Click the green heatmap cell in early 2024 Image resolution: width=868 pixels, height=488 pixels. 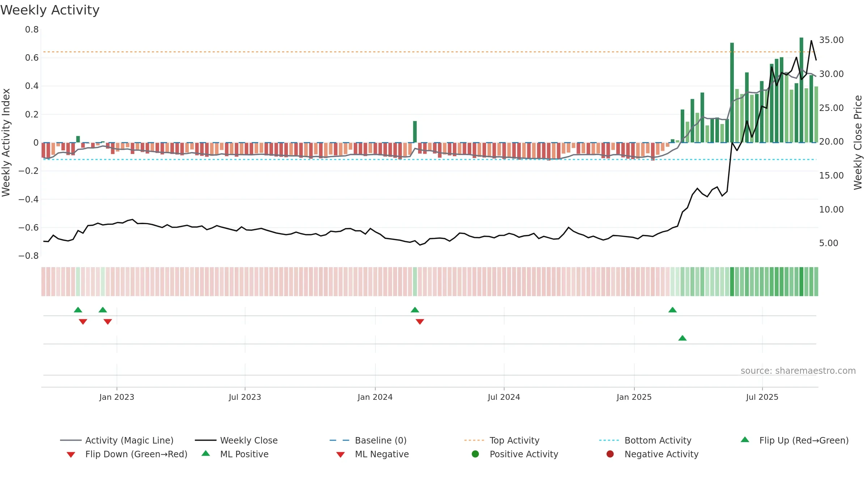pos(415,282)
